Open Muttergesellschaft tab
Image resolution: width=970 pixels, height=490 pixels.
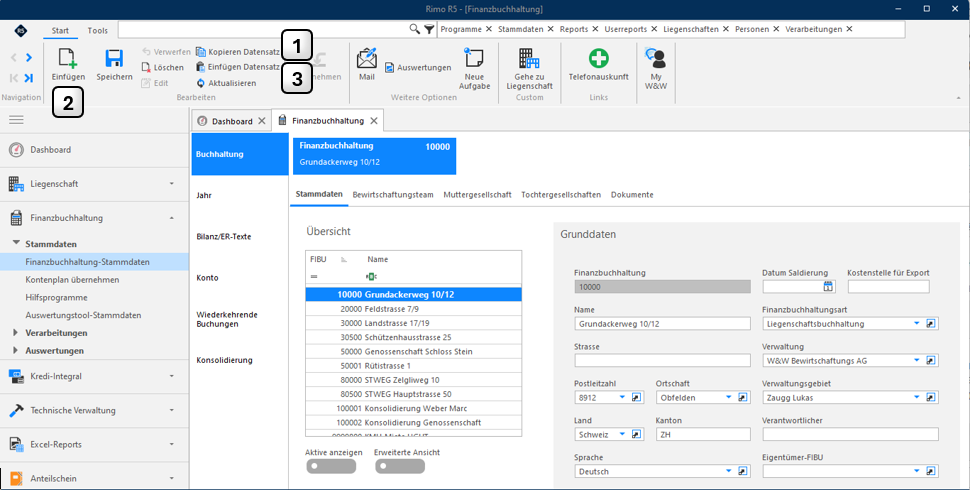(477, 194)
